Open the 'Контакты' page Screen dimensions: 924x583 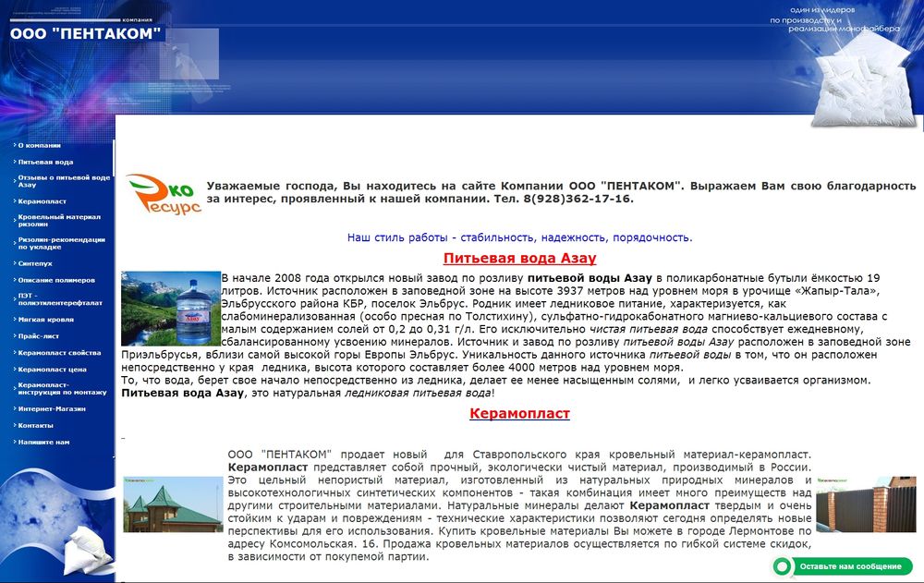pos(35,425)
